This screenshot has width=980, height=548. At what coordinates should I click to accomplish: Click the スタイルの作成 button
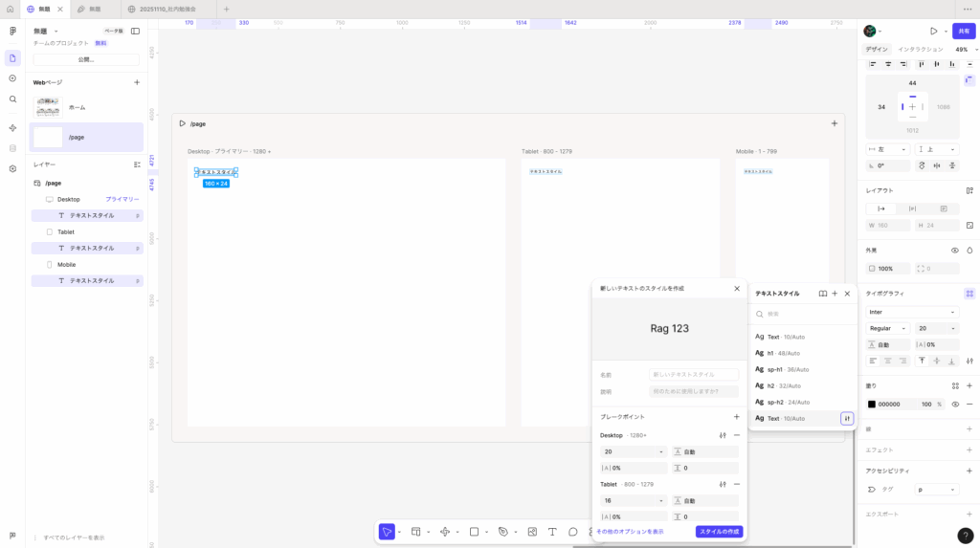click(x=719, y=532)
